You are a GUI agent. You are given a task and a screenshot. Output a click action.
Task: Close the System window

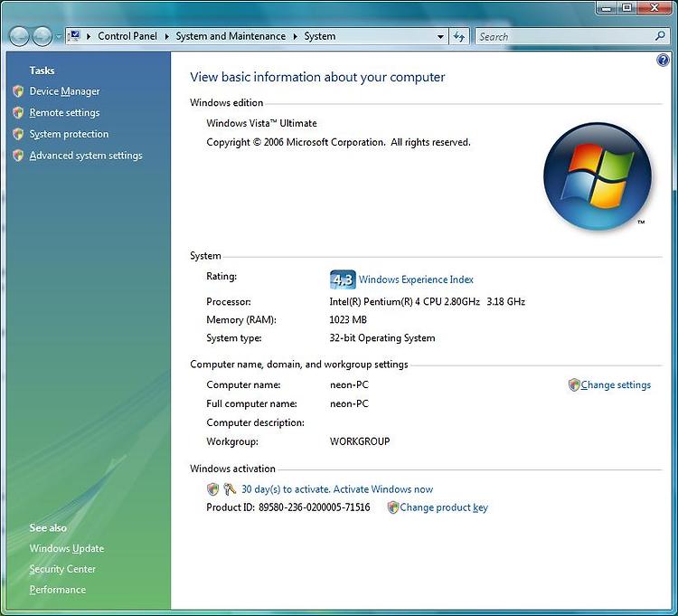click(654, 7)
